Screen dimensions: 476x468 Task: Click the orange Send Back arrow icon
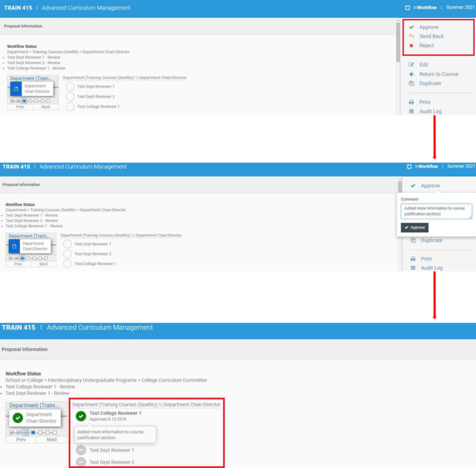[411, 36]
